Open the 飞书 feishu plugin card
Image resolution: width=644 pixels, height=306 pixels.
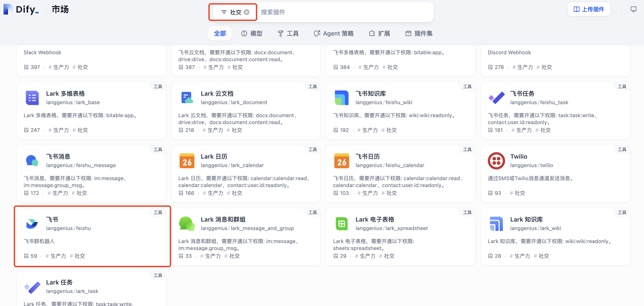(91, 237)
